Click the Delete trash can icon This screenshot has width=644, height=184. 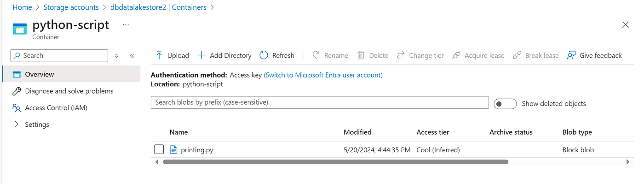coord(361,55)
